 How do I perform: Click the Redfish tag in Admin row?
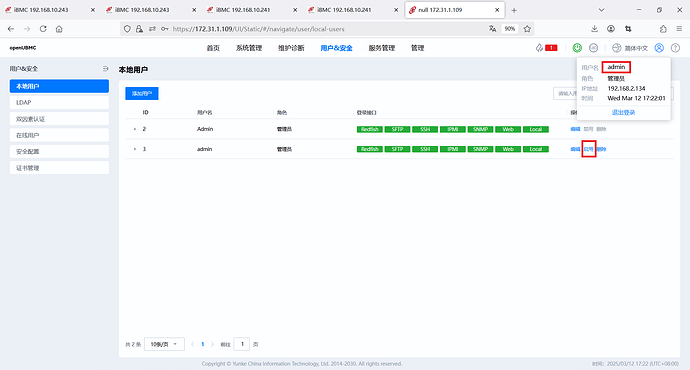coord(370,129)
